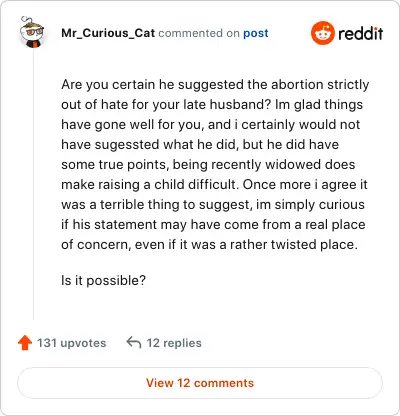Click the line beginning 'some true points'
This screenshot has width=400, height=416.
click(208, 165)
